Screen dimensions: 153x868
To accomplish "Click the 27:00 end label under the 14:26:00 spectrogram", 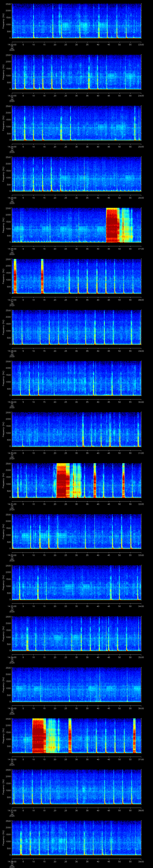I will coord(141,249).
